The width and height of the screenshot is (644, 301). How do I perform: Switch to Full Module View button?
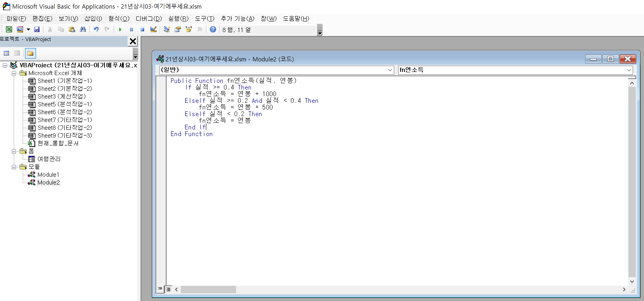point(168,289)
